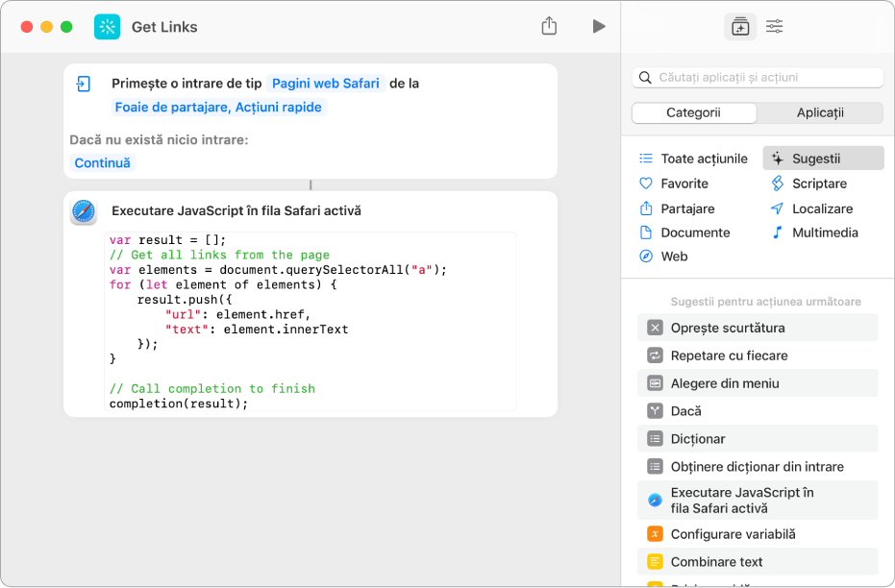Screen dimensions: 895x588
Task: Click the Dacă nu există nicio intrare label
Action: point(159,139)
